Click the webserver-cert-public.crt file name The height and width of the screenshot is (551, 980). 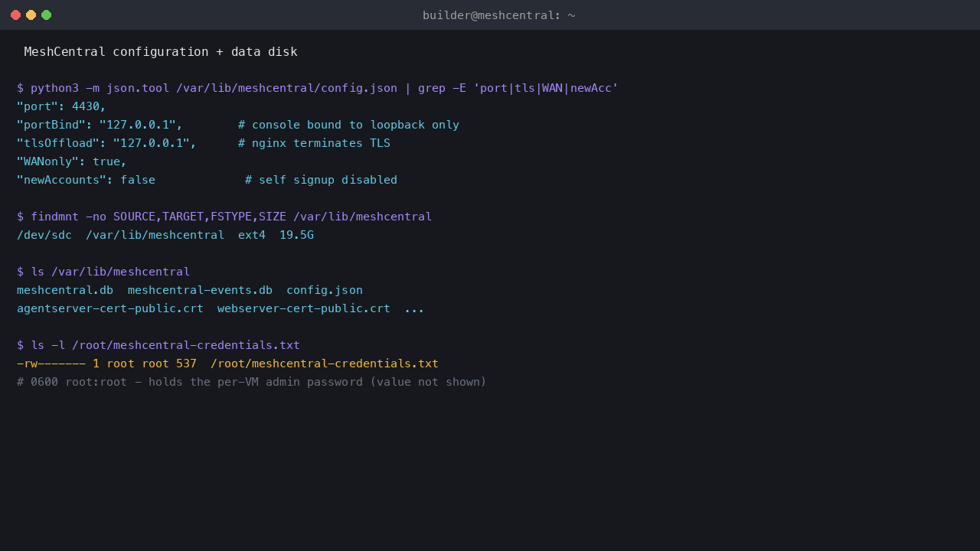tap(304, 308)
